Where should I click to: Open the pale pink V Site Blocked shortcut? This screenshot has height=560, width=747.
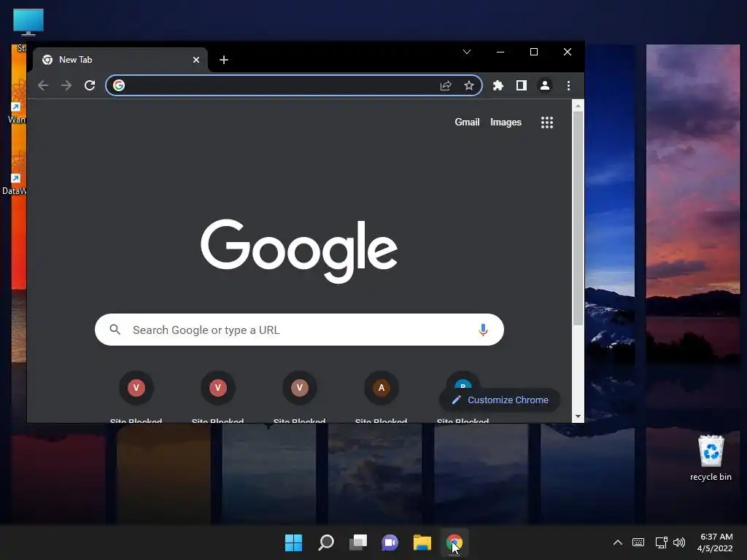click(x=300, y=388)
